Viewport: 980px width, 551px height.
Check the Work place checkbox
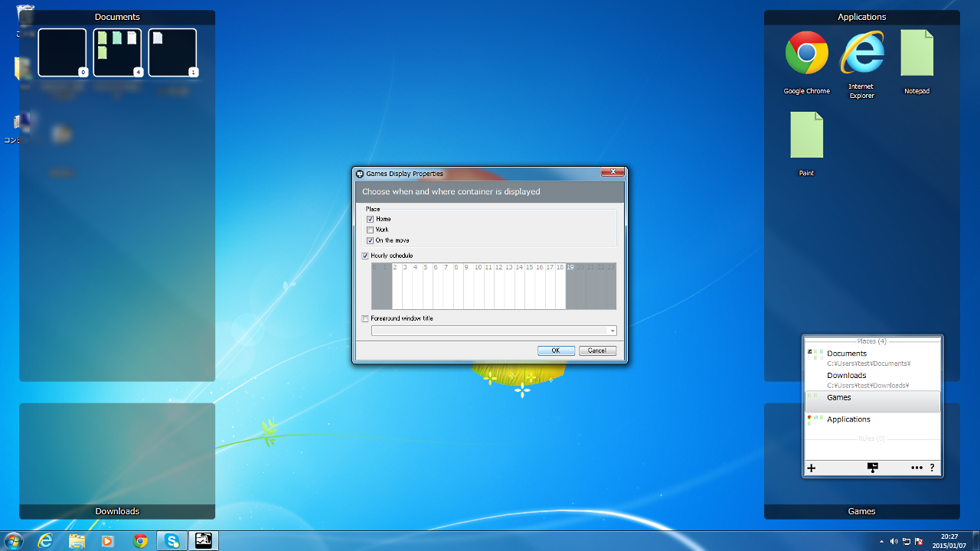[x=371, y=230]
